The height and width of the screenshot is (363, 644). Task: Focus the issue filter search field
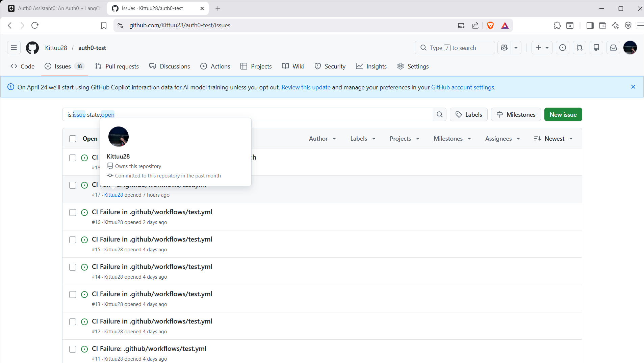click(248, 115)
